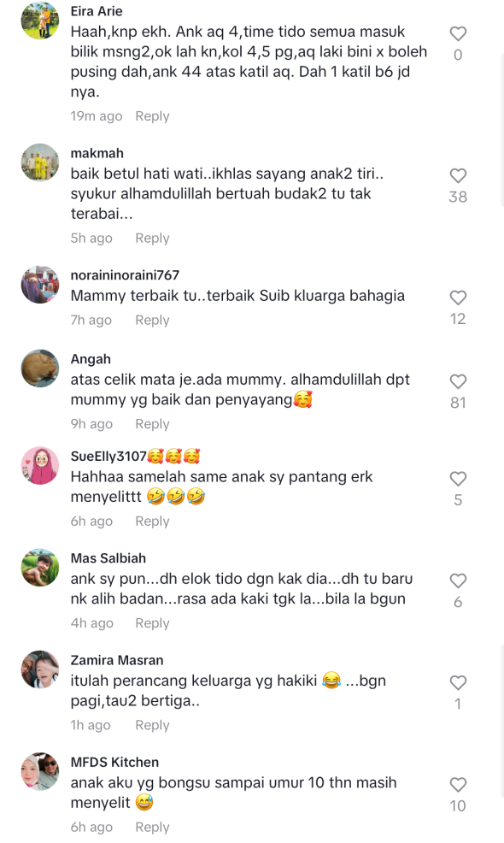
Task: Reply to makmah's comment
Action: tap(152, 239)
